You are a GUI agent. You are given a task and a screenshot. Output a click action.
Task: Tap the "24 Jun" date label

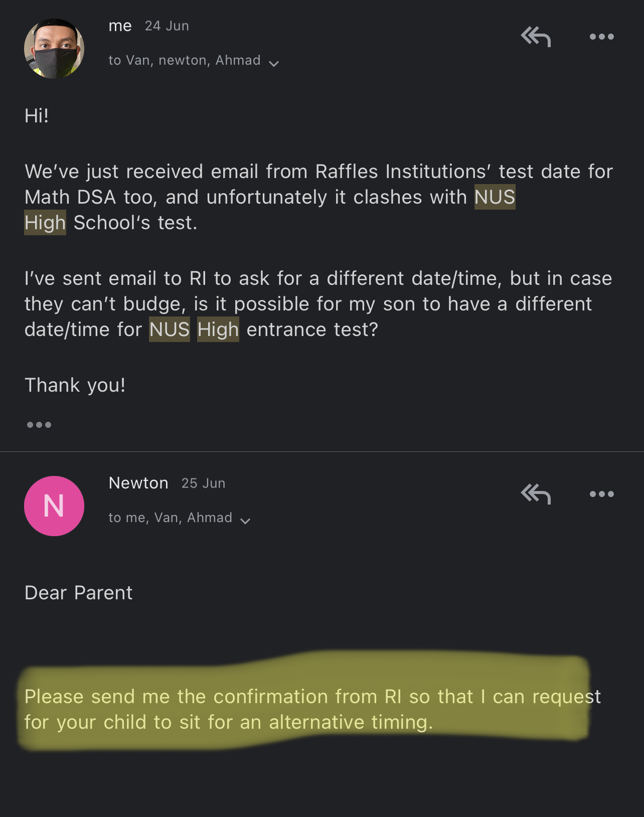167,26
